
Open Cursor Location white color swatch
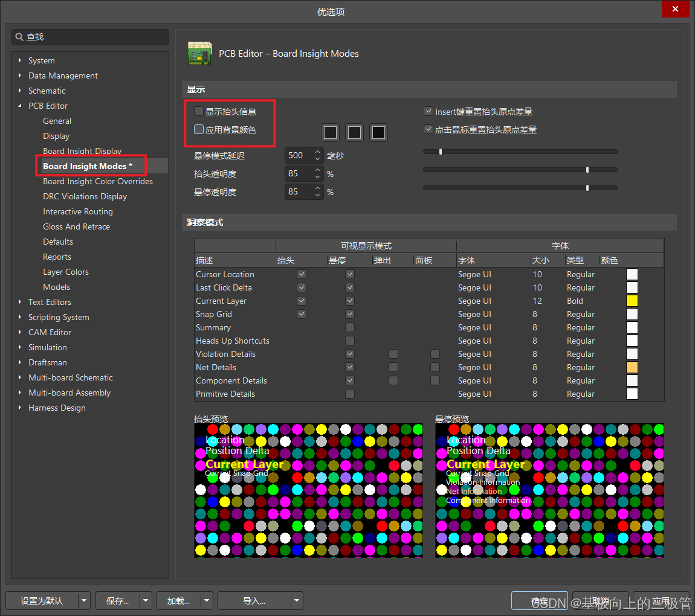(x=632, y=275)
